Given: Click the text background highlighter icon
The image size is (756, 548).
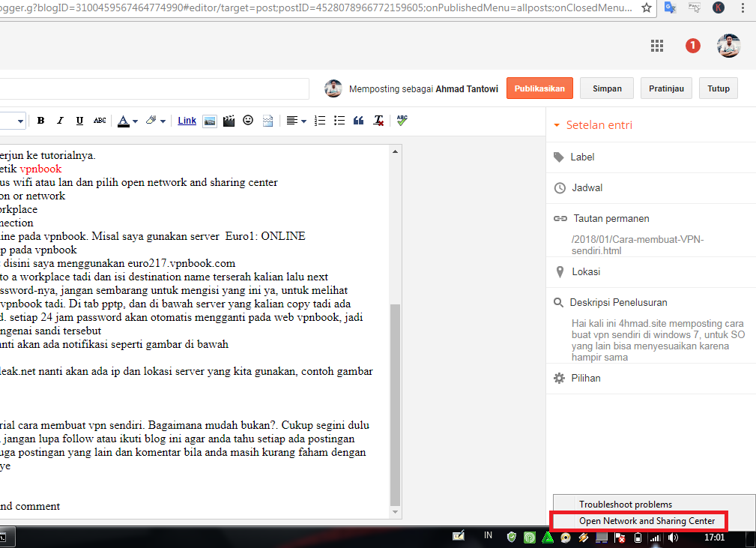Looking at the screenshot, I should point(151,120).
